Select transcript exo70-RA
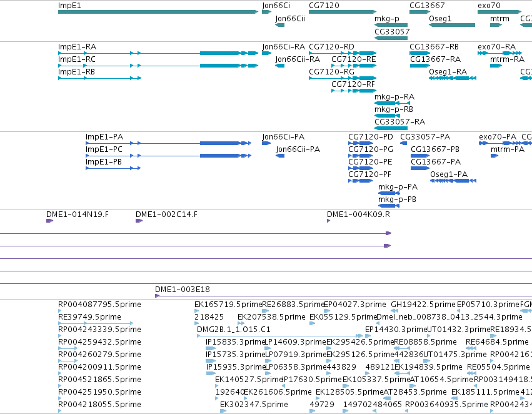This screenshot has height=414, width=532. point(499,53)
